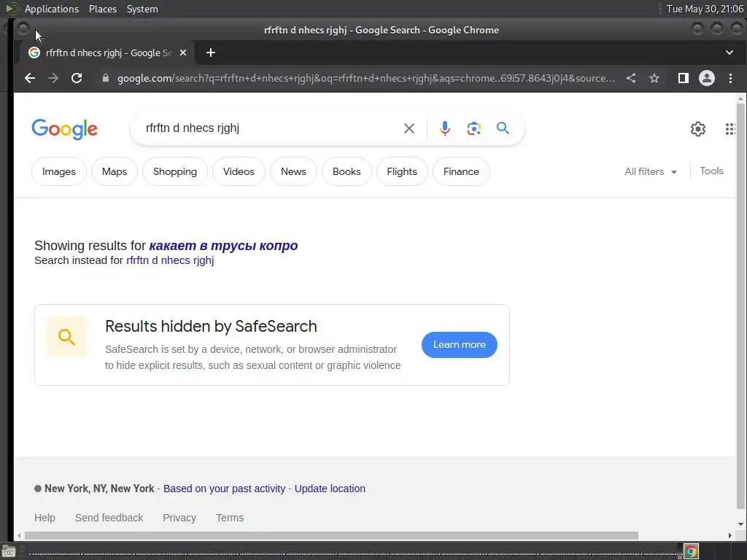747x560 pixels.
Task: Click the vertical scrollbar thumb
Action: [740, 306]
